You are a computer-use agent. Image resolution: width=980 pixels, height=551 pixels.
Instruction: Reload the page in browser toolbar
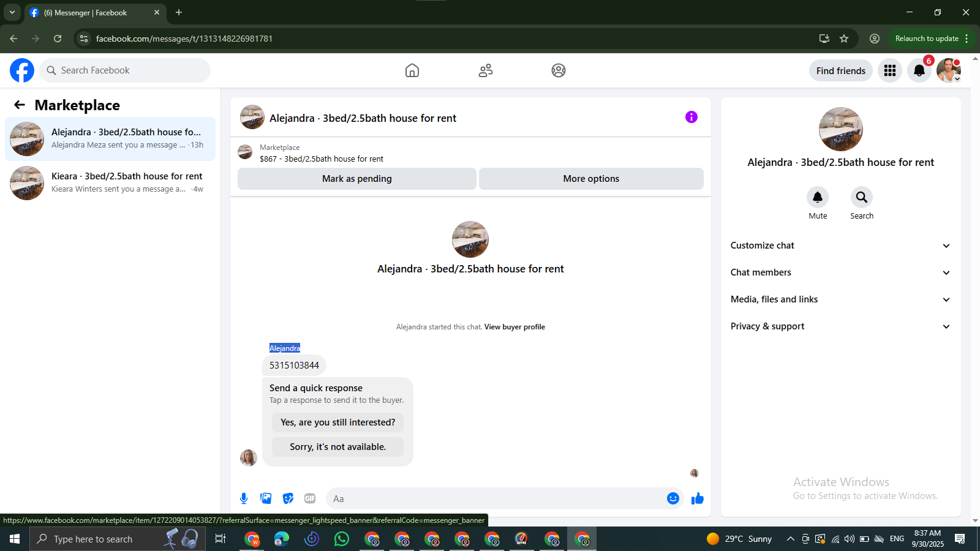(58, 39)
